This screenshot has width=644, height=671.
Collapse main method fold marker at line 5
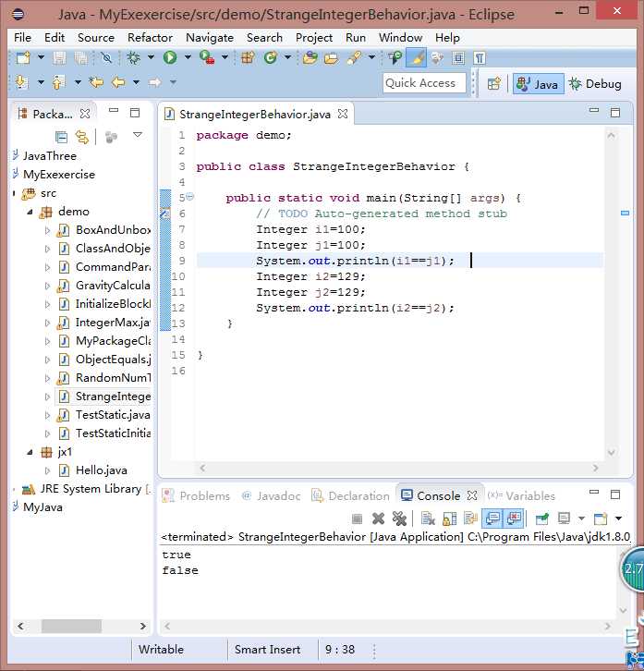click(190, 197)
